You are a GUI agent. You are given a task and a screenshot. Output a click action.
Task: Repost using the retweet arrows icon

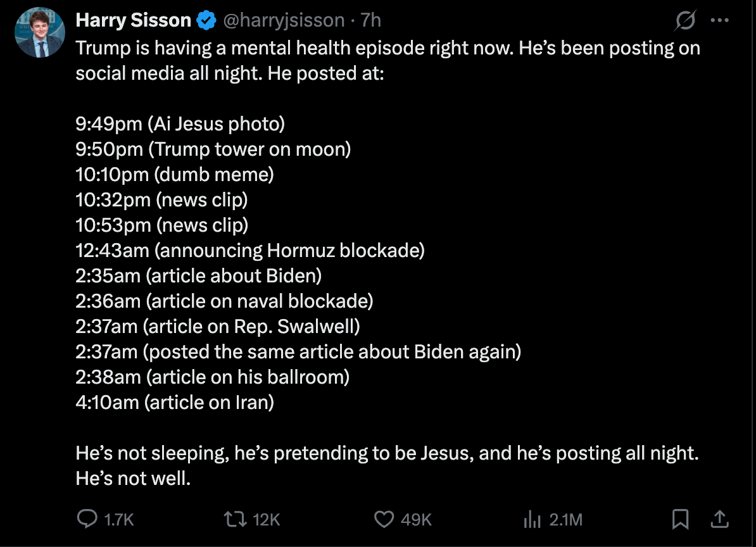click(x=235, y=519)
